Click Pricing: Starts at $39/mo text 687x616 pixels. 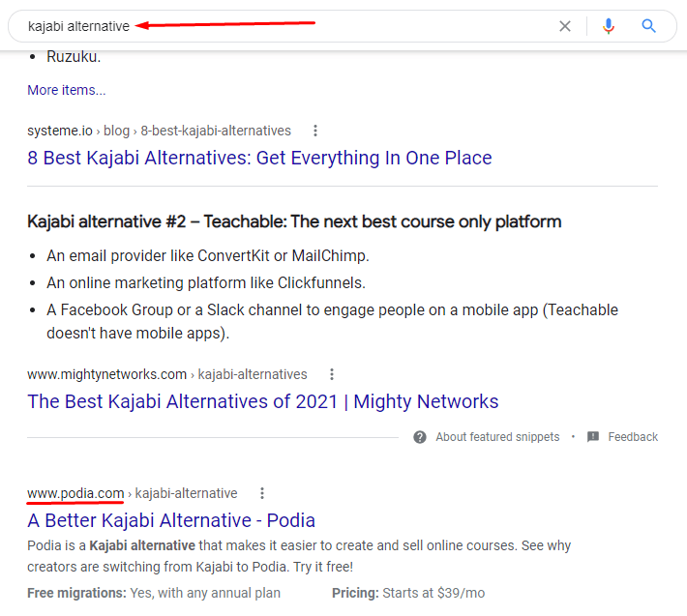coord(408,593)
